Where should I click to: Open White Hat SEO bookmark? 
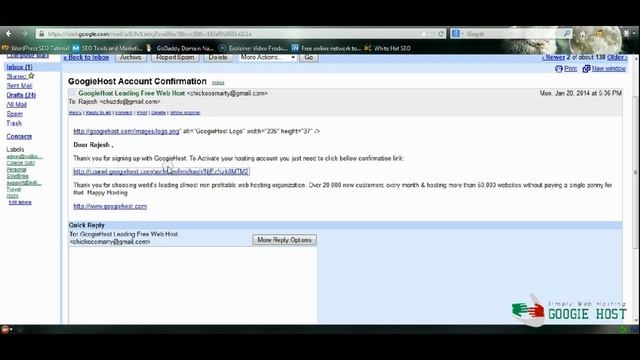[x=387, y=48]
